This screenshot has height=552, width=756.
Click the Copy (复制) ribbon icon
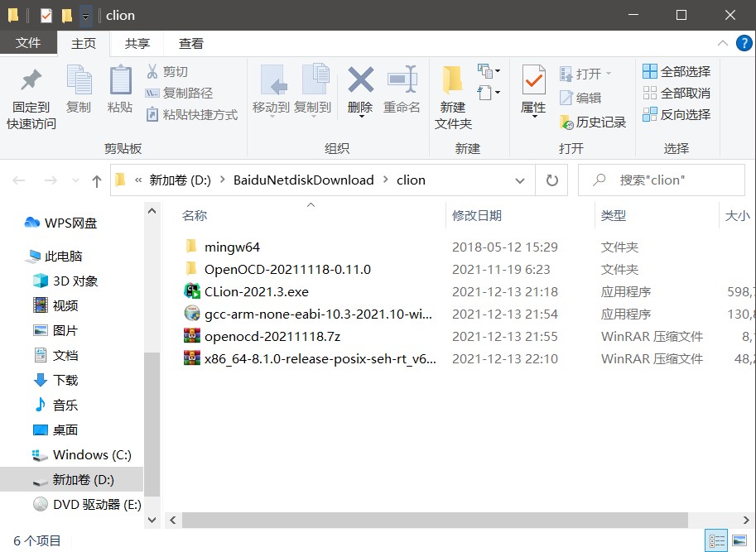79,80
